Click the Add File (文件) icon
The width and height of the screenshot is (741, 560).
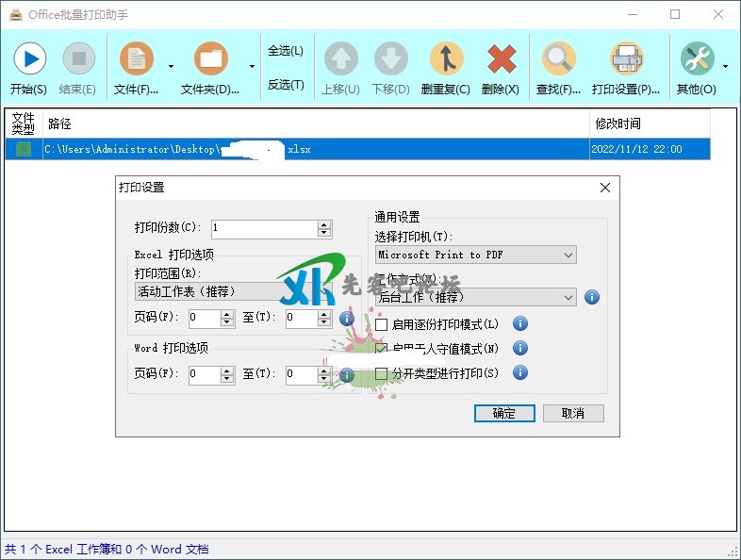click(x=137, y=59)
